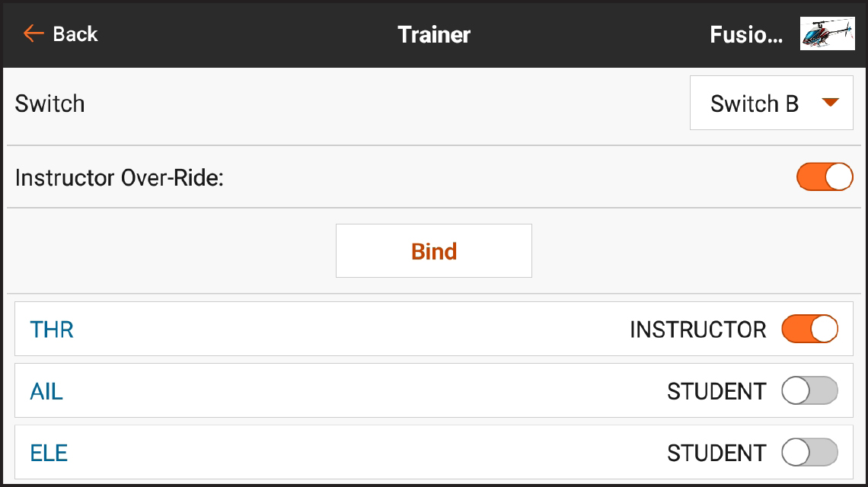Click the Switch row label on the left
Image resolution: width=868 pixels, height=487 pixels.
click(49, 103)
